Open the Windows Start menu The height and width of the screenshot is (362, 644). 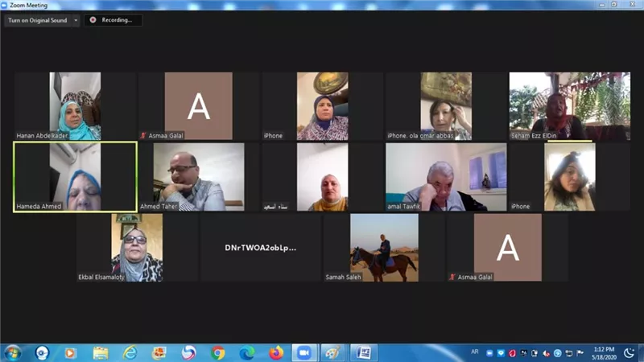[12, 353]
